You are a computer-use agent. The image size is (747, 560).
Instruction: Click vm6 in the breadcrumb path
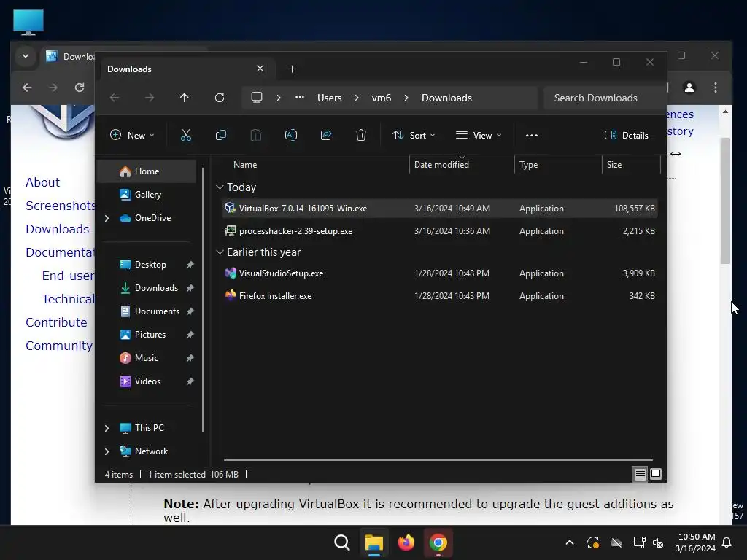[382, 98]
